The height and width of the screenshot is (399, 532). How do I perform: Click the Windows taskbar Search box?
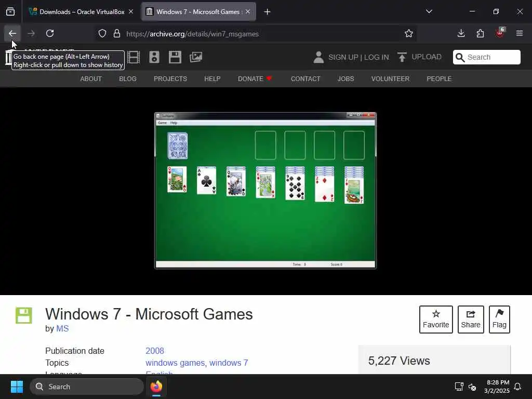[x=87, y=387]
